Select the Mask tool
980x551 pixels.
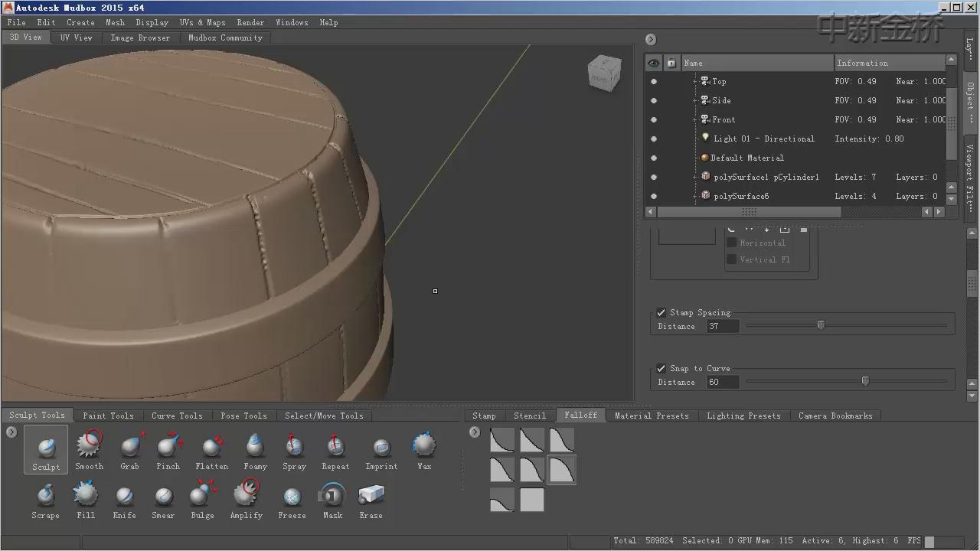tap(332, 500)
